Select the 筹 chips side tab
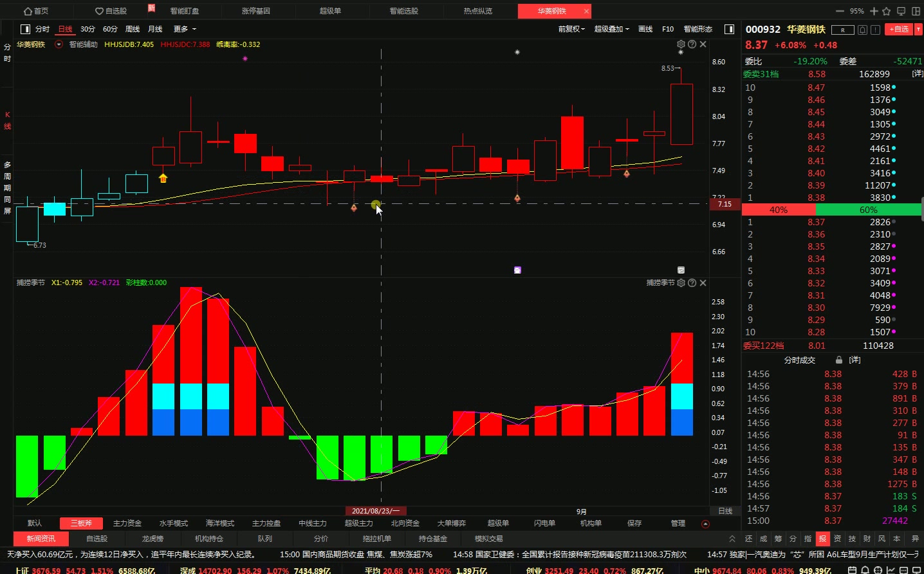The image size is (924, 574). click(779, 539)
